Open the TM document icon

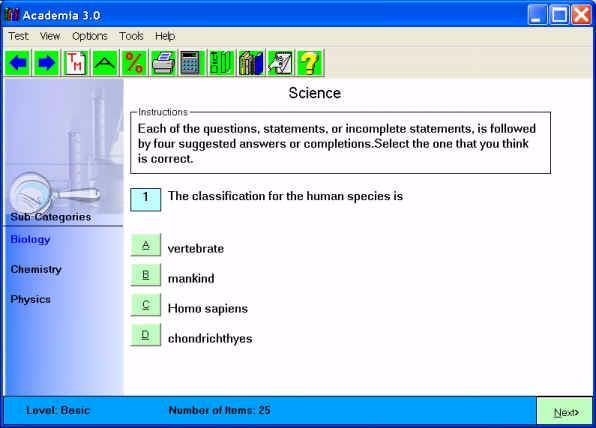[76, 63]
